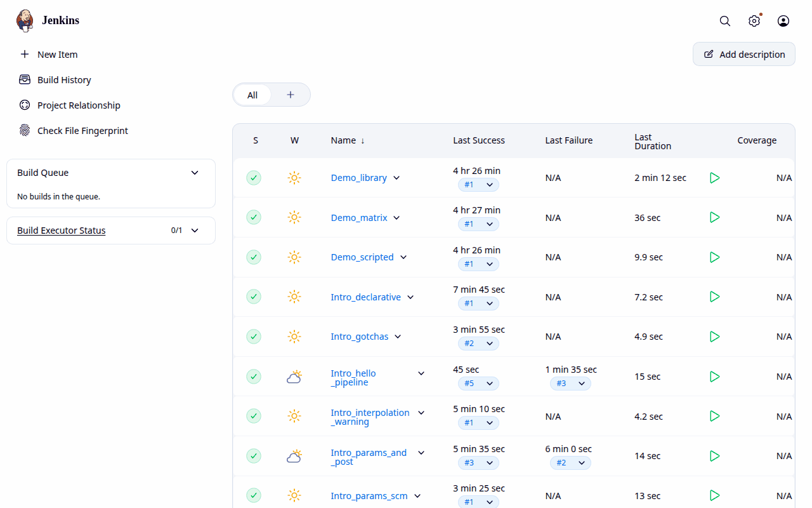Click the green status icon for Demo_library
The width and height of the screenshot is (812, 508).
click(254, 178)
